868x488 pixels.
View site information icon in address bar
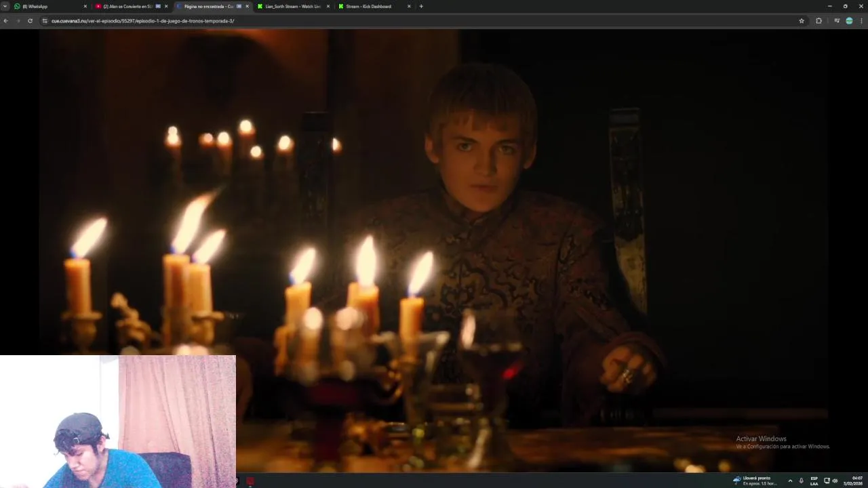[x=45, y=21]
